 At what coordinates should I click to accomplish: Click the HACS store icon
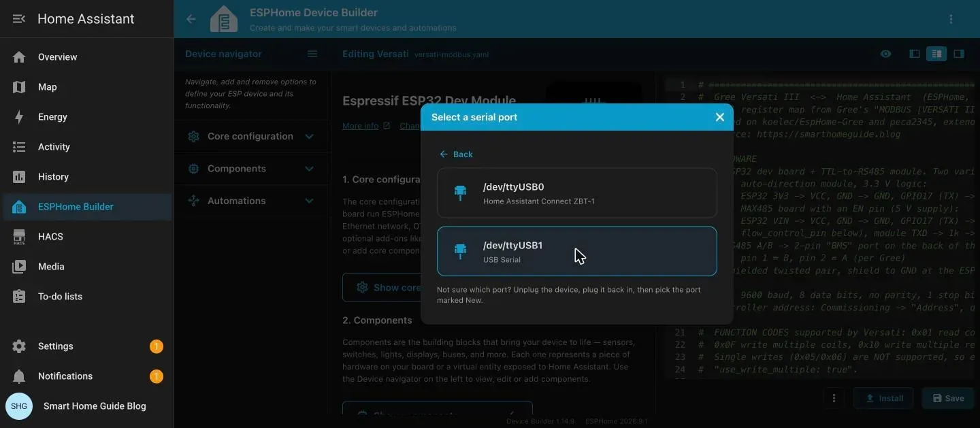(19, 237)
